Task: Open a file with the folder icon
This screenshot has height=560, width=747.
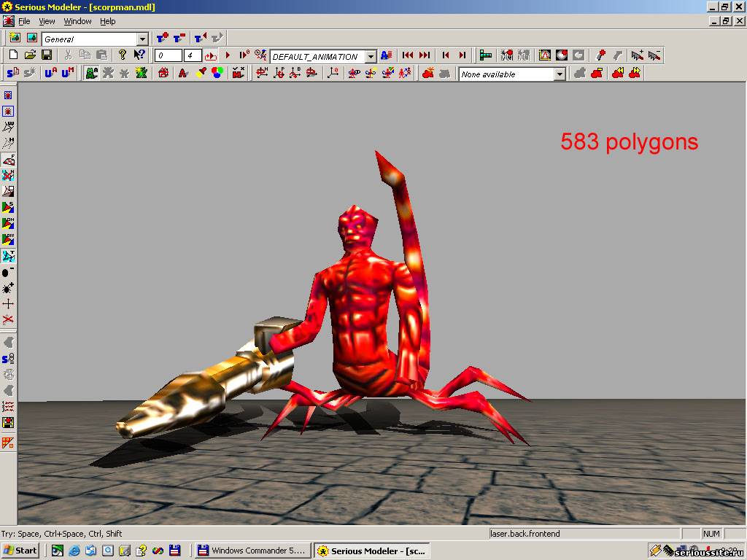Action: [30, 55]
